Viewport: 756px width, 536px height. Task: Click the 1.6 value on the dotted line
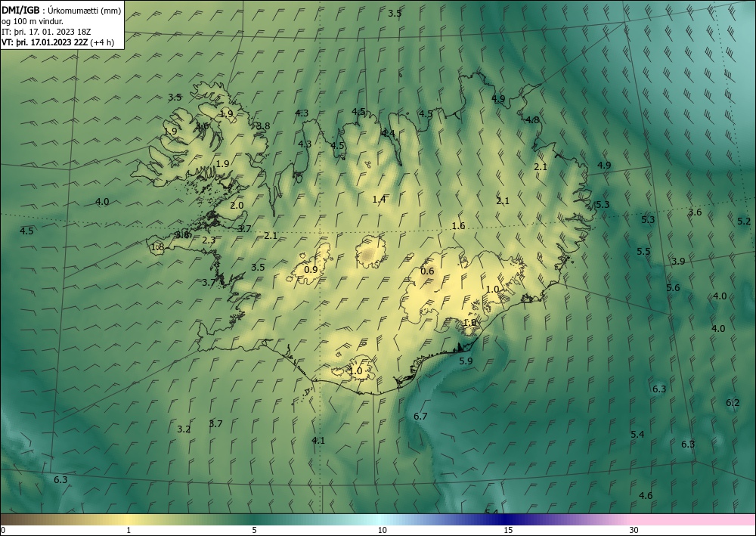(x=458, y=225)
